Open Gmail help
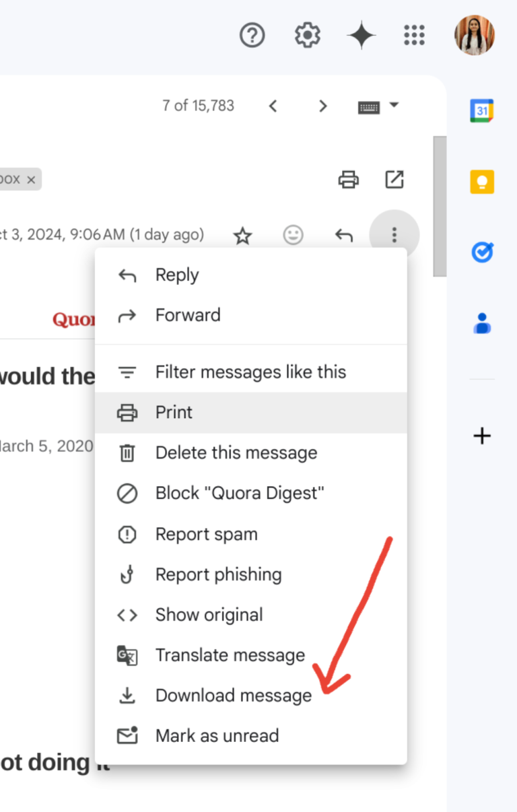The image size is (517, 812). [x=252, y=36]
